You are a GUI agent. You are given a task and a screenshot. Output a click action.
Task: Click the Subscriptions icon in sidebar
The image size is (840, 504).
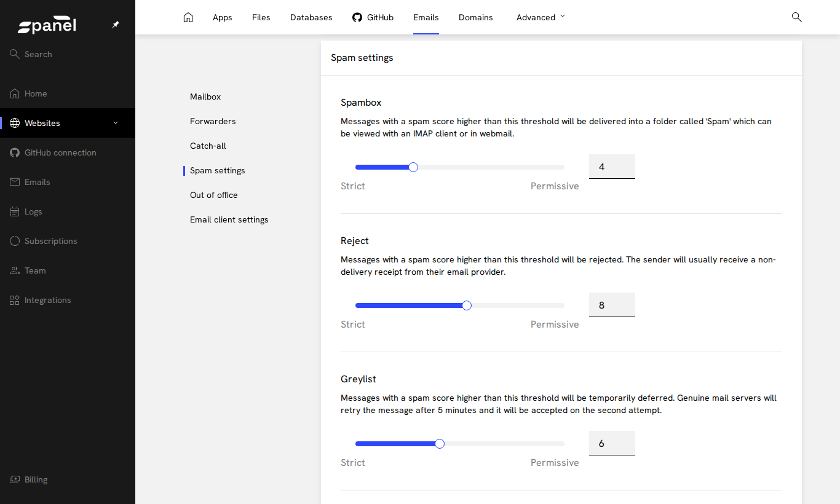15,241
